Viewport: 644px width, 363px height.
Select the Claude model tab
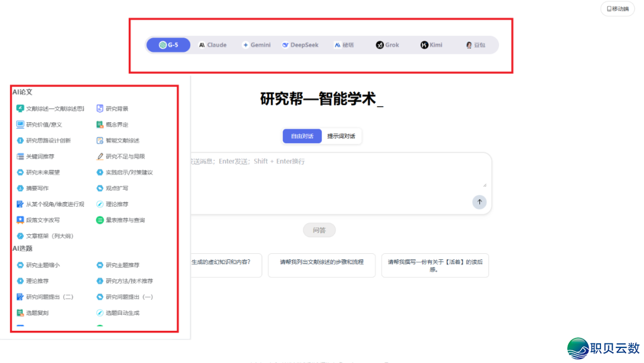213,45
